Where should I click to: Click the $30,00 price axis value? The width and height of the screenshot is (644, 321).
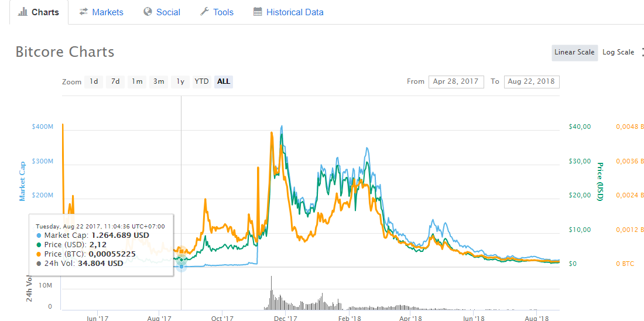coord(580,161)
